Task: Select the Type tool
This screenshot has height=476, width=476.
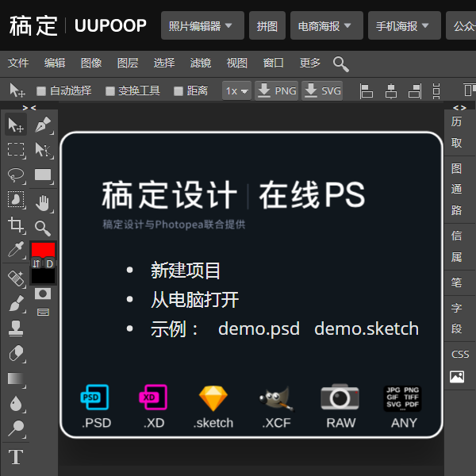Action: click(x=16, y=457)
